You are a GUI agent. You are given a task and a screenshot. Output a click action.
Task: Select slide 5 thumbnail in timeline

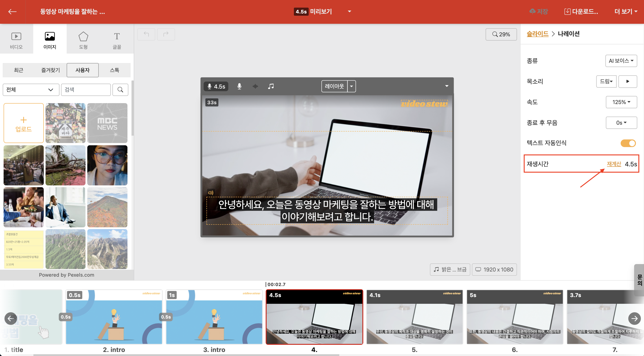[x=414, y=317]
